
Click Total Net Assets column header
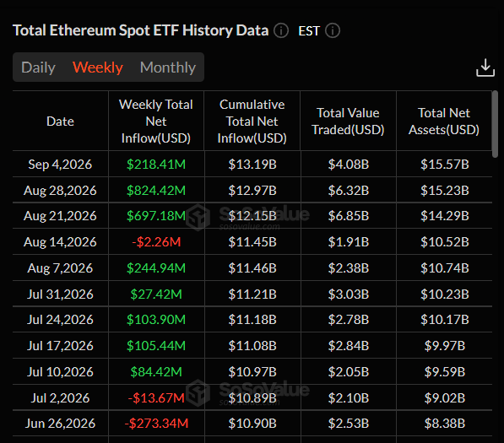tap(444, 122)
